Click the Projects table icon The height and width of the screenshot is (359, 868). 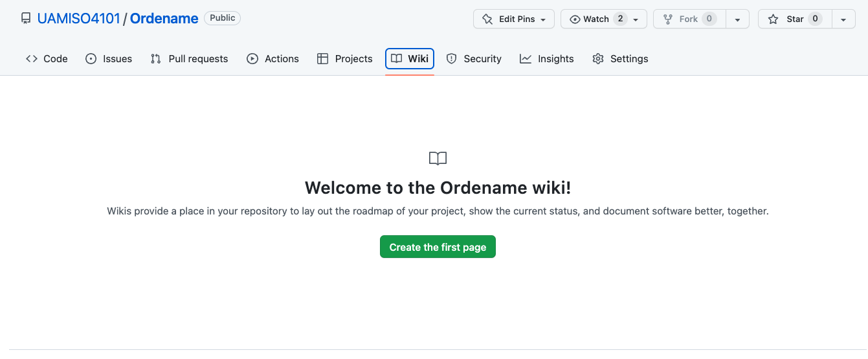[x=322, y=59]
